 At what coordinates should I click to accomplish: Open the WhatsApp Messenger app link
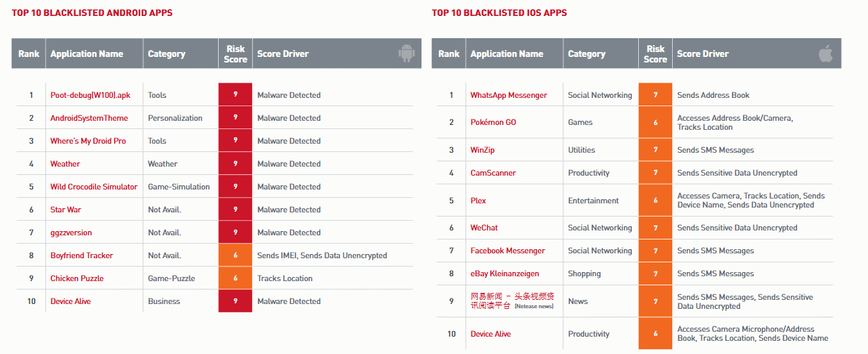point(508,95)
